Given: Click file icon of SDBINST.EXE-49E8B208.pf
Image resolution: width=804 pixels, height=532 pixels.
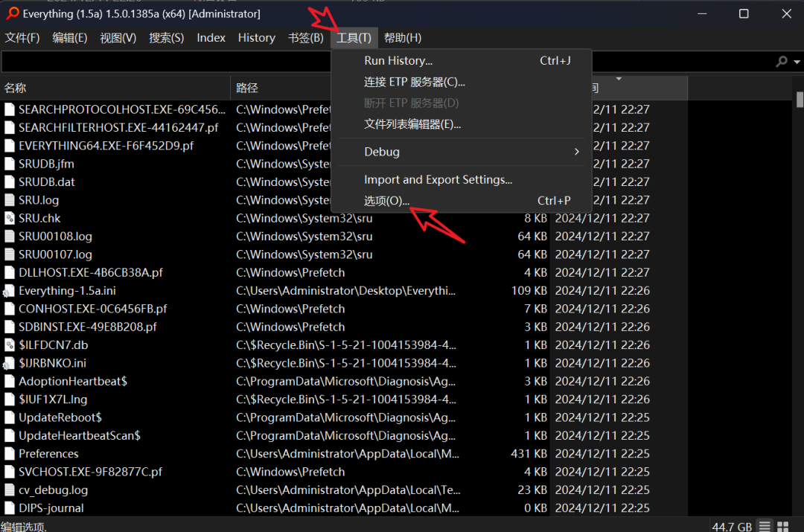Looking at the screenshot, I should [9, 327].
